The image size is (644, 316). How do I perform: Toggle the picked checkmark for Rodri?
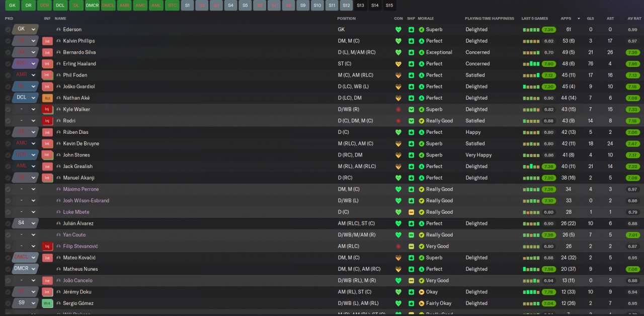coord(8,121)
